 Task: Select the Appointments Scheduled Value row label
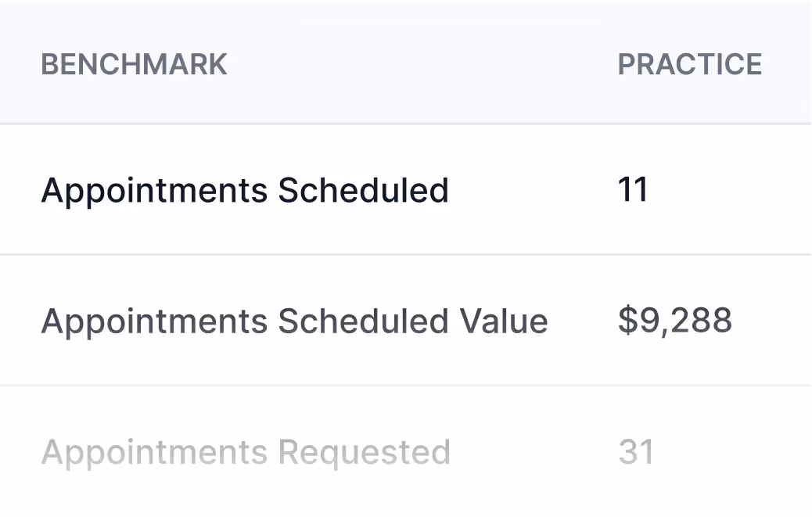click(x=294, y=322)
